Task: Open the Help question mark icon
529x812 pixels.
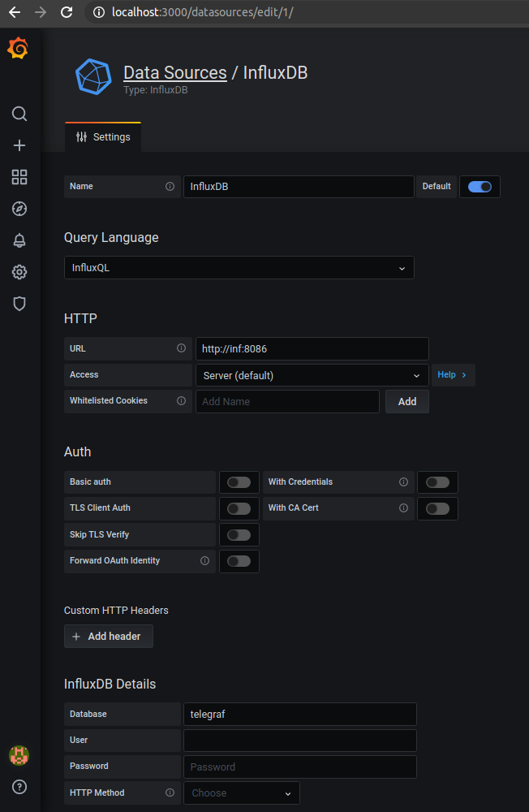Action: 19,787
